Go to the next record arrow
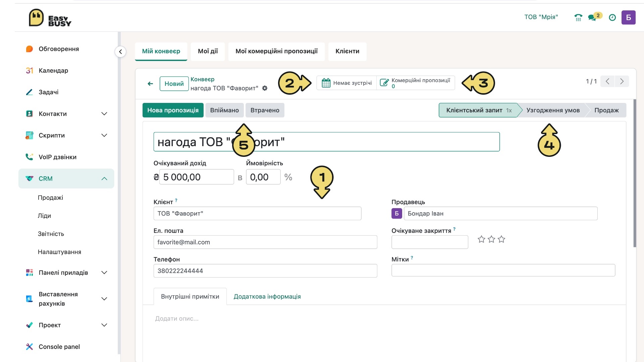The width and height of the screenshot is (644, 362). tap(622, 81)
